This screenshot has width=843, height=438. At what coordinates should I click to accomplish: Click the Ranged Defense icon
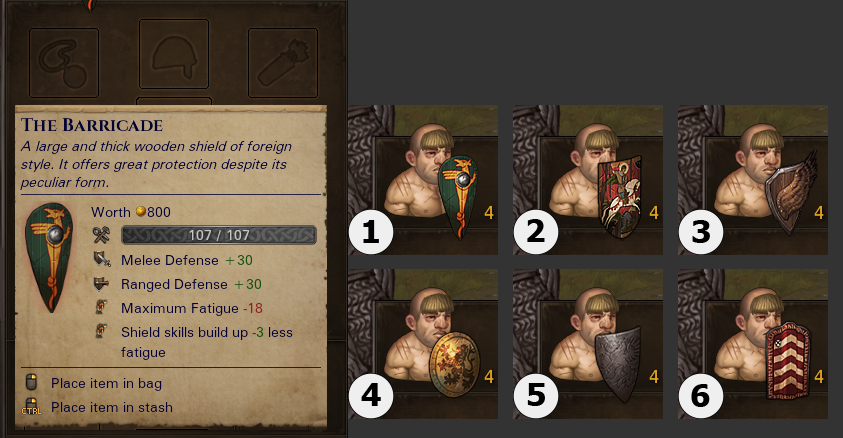pyautogui.click(x=101, y=284)
